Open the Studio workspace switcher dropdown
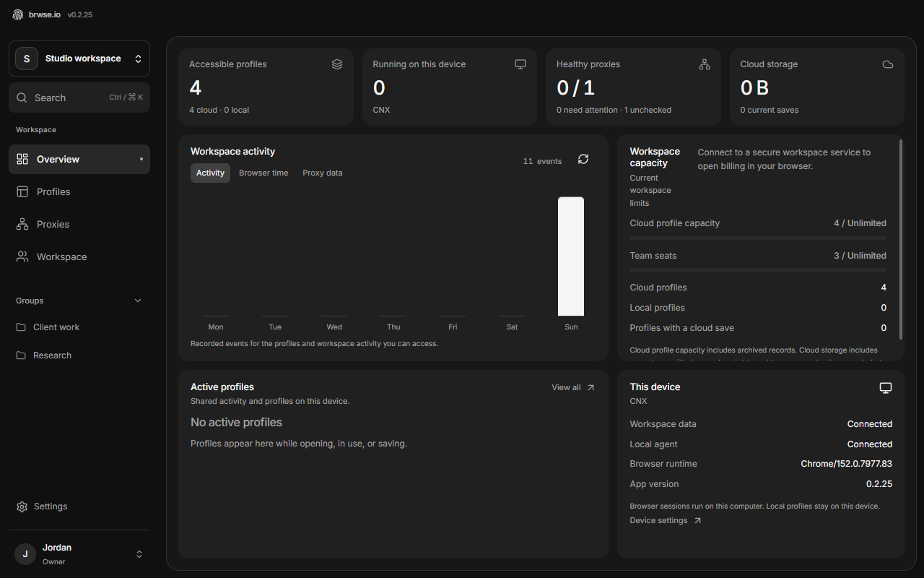 point(79,59)
